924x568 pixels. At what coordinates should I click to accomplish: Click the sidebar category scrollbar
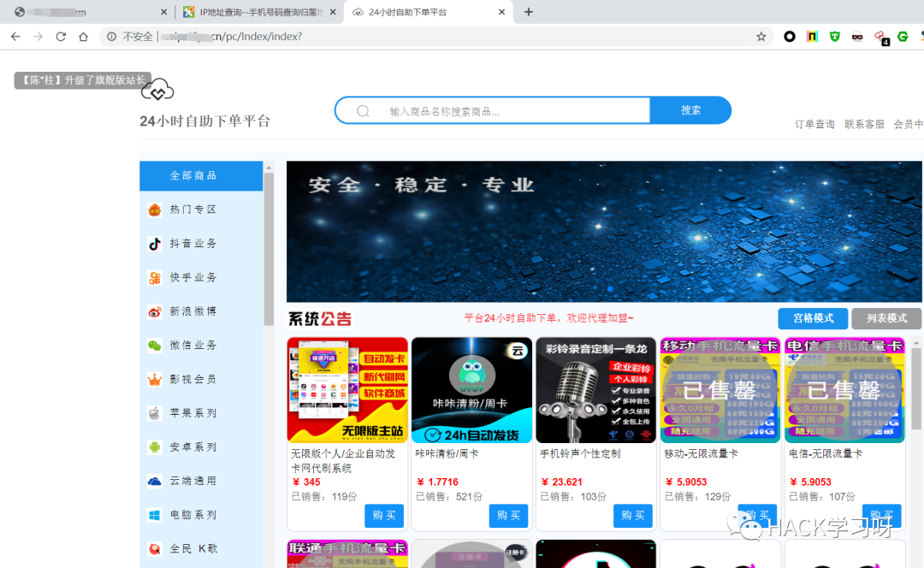tap(269, 249)
